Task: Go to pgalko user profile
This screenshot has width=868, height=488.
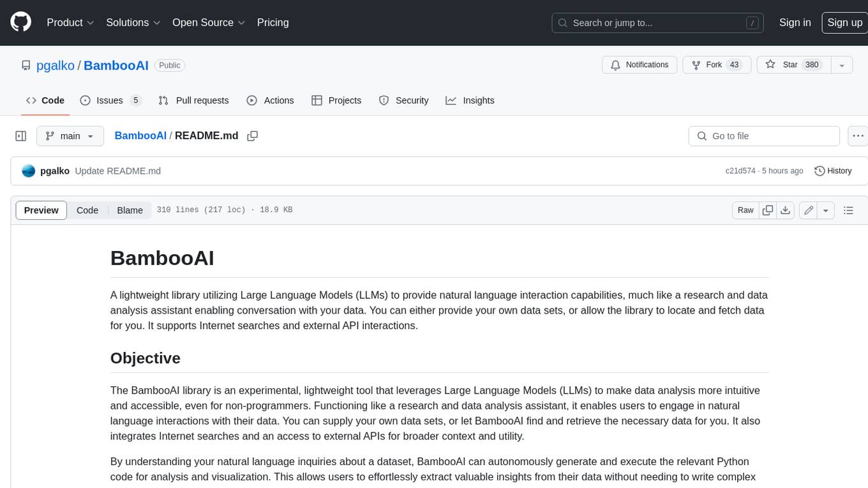Action: pos(56,65)
